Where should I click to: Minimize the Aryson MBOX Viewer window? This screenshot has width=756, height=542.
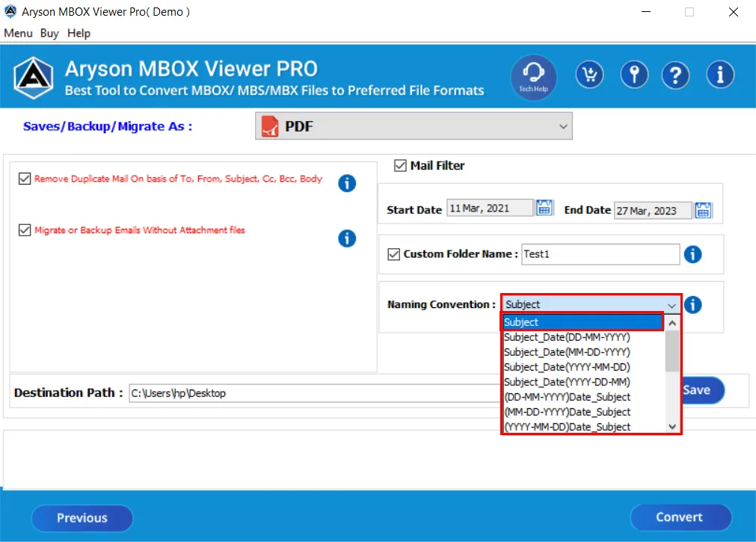[x=646, y=12]
